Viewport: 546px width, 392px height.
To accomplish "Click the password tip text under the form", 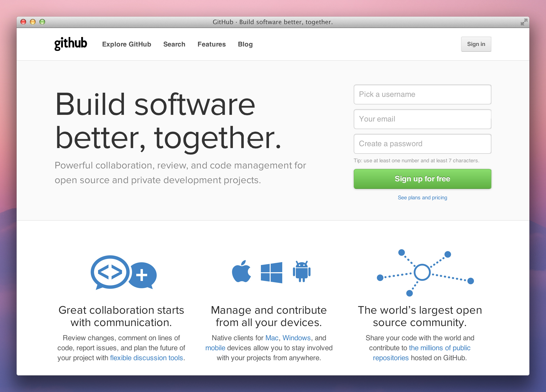I will [x=416, y=160].
